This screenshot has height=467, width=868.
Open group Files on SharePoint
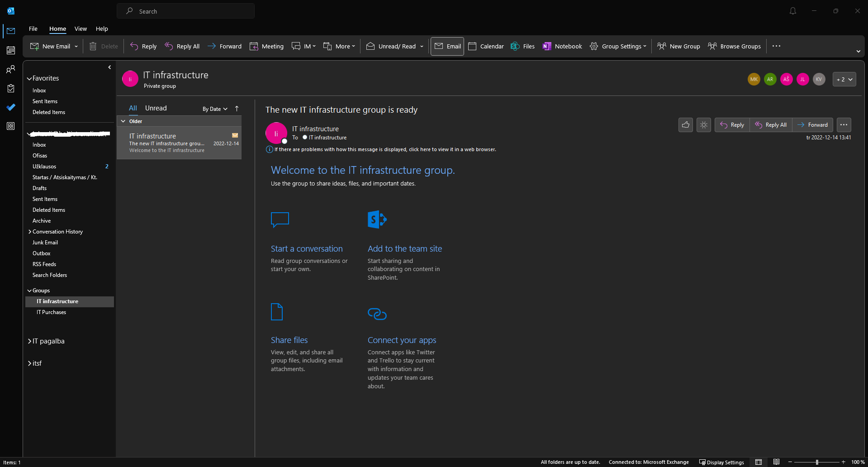[522, 46]
